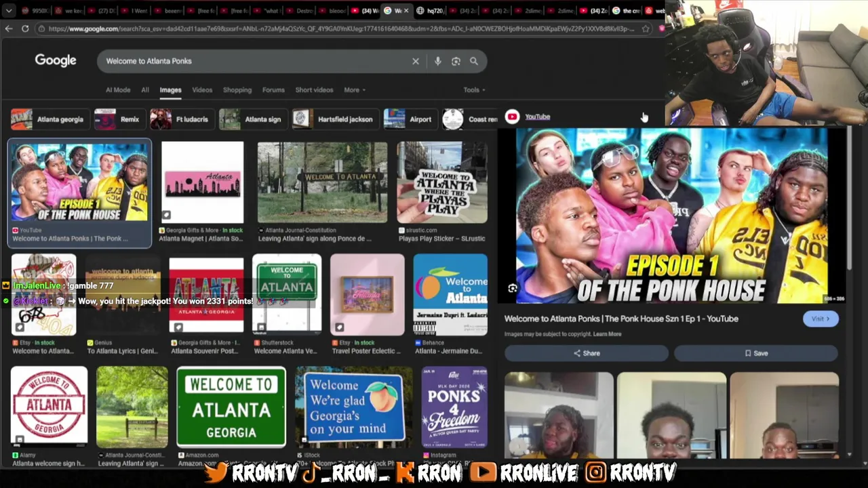This screenshot has width=868, height=488.
Task: Clear the Google search box text
Action: (416, 61)
